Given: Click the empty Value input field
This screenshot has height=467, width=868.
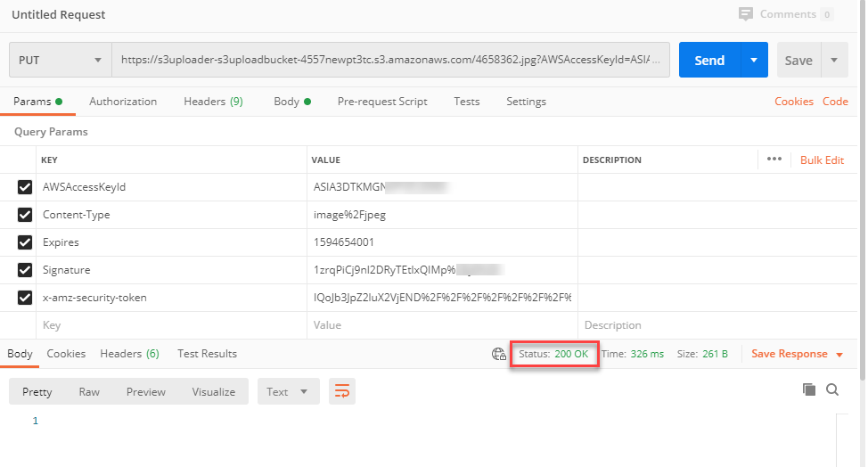Looking at the screenshot, I should 442,325.
